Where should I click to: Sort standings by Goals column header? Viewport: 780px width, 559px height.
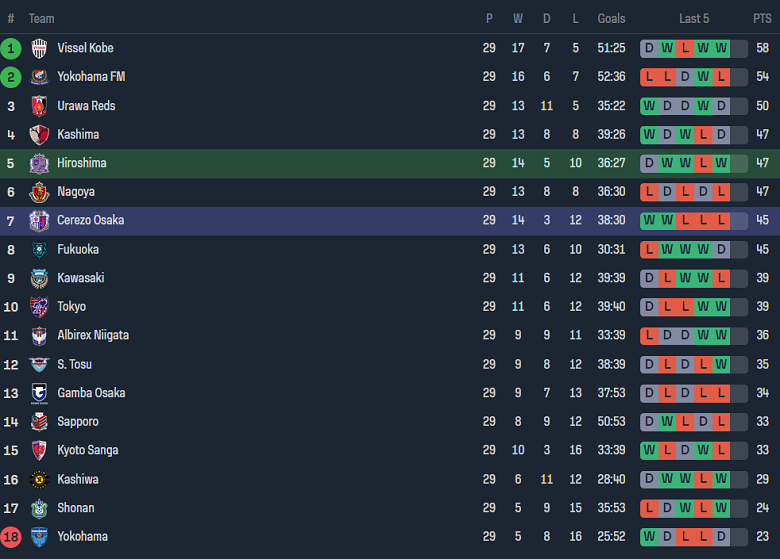tap(611, 19)
